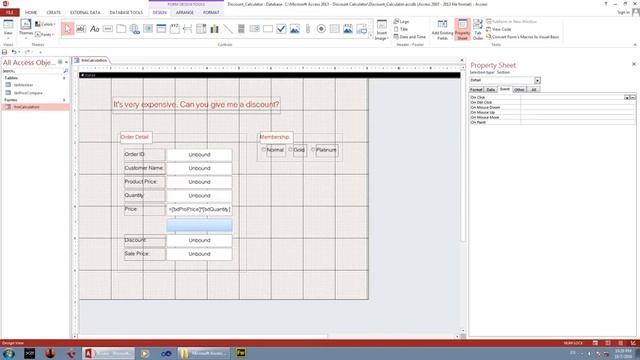Select the blue button control on form
Image resolution: width=640 pixels, height=360 pixels.
[x=199, y=225]
